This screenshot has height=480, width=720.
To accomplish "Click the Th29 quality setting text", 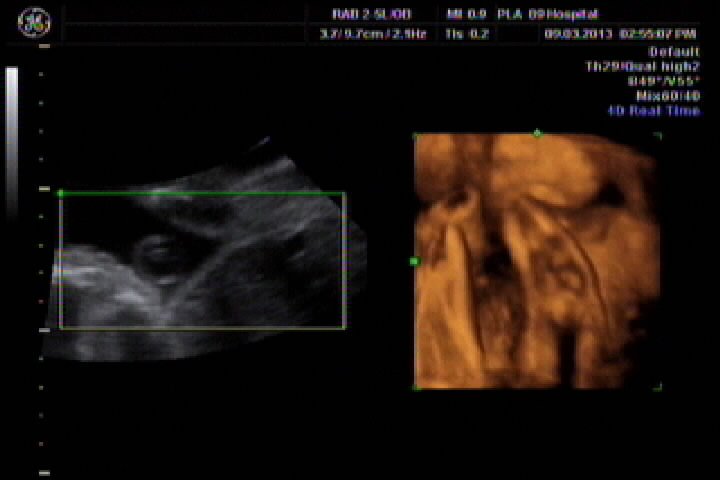I will pos(642,66).
